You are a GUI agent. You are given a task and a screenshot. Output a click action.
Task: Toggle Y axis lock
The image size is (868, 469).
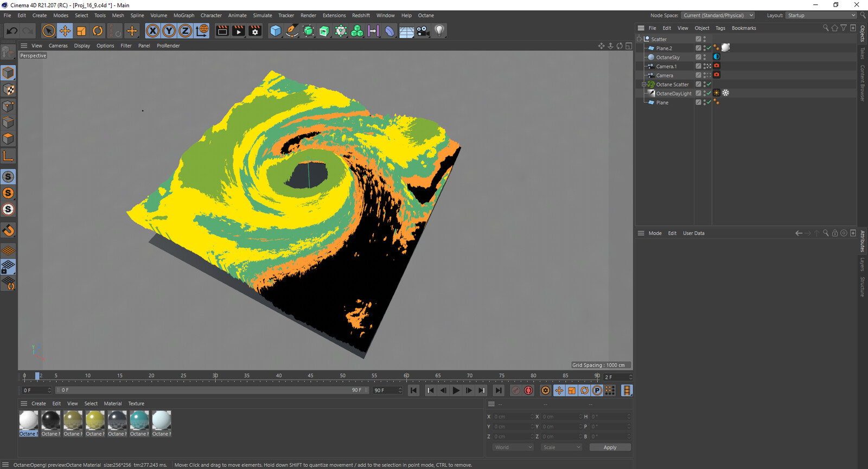point(169,31)
